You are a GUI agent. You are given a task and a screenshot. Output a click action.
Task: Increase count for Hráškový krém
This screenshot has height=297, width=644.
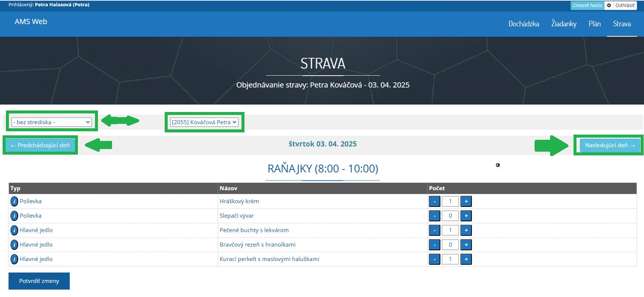tap(466, 201)
